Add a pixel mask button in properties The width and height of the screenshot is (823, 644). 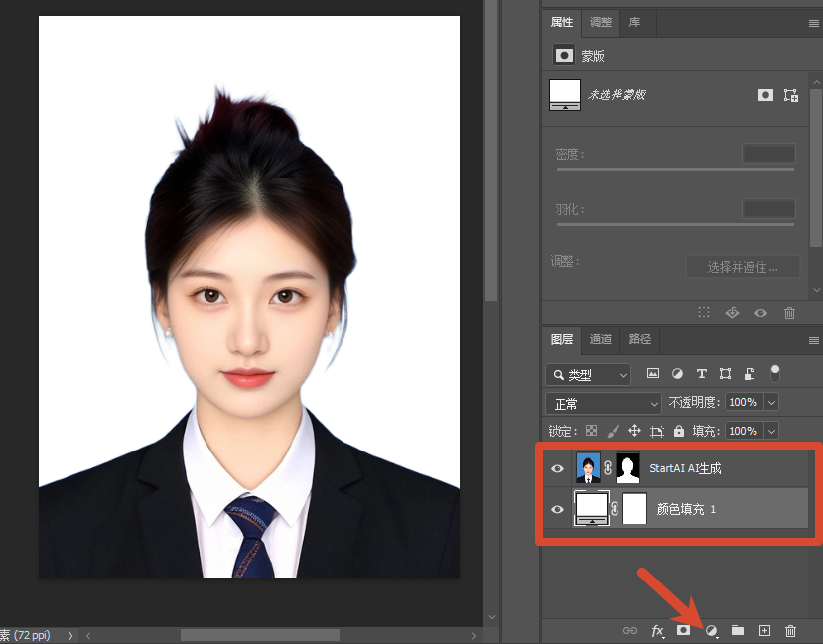point(765,95)
